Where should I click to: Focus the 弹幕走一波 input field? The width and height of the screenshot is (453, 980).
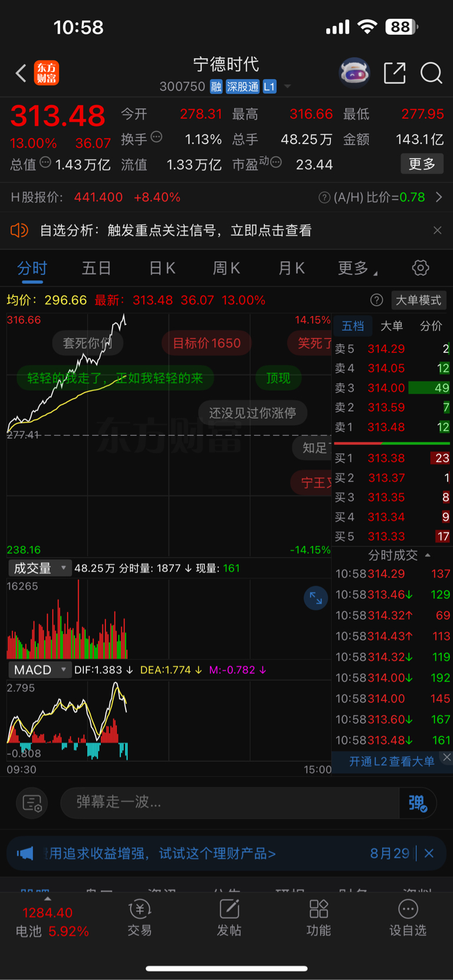coord(230,802)
